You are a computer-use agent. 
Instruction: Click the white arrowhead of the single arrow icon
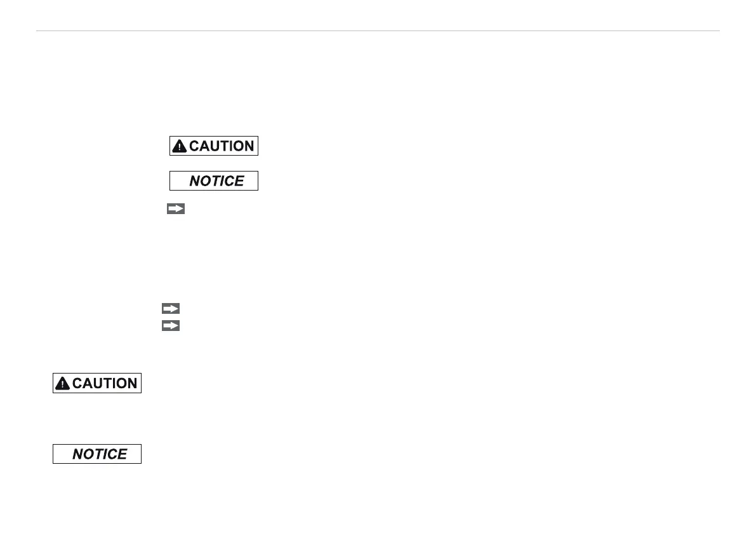pos(180,208)
